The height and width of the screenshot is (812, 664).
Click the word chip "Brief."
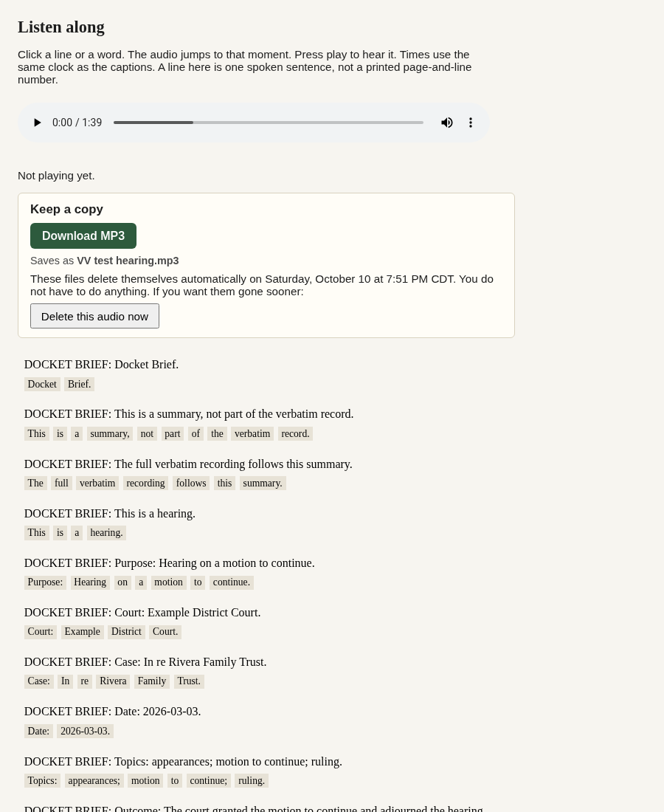79,385
